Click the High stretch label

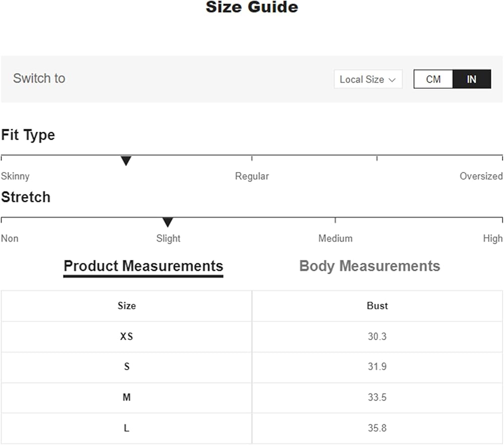click(492, 238)
